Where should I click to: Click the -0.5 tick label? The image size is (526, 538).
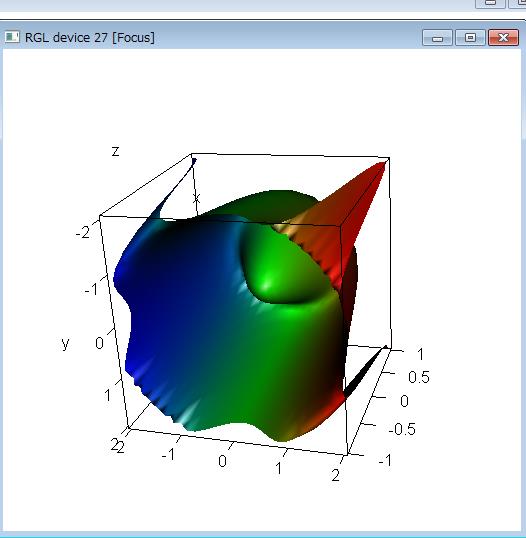pyautogui.click(x=402, y=429)
